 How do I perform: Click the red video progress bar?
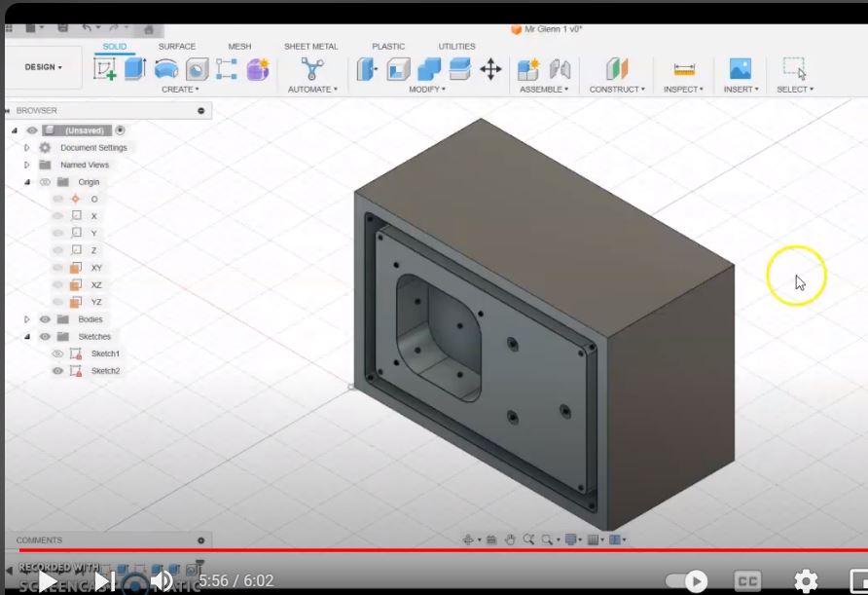click(x=443, y=550)
